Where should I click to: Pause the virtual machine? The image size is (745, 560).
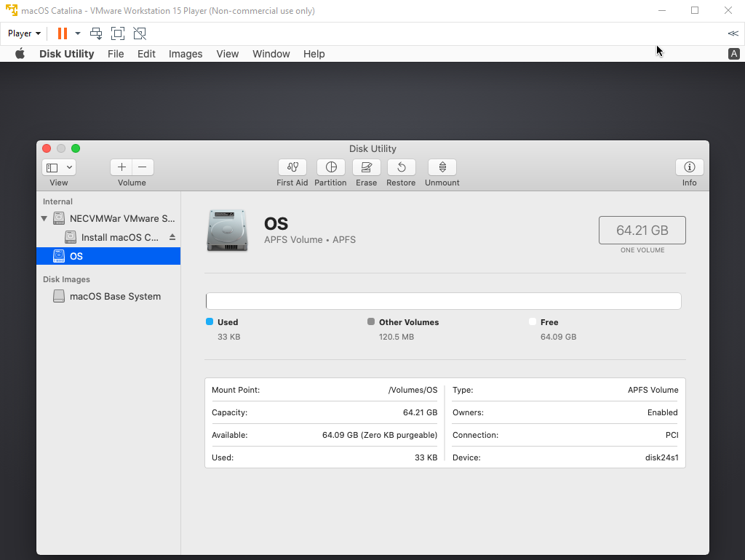(63, 33)
